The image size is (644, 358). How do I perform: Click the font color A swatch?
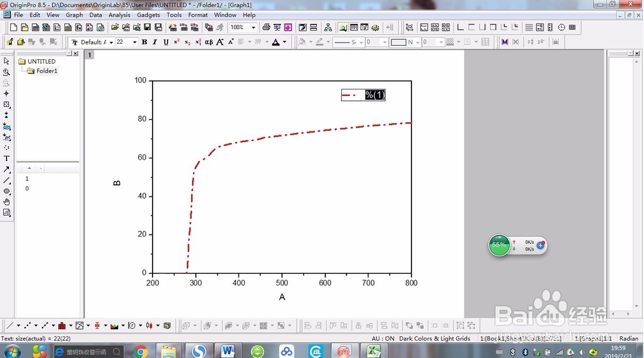pyautogui.click(x=276, y=42)
